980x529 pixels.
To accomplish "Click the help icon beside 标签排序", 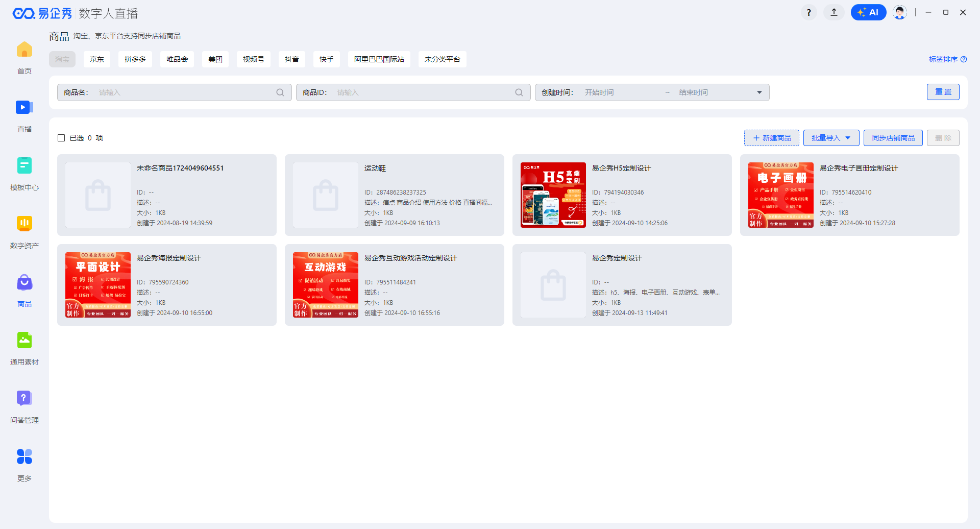I will point(964,59).
